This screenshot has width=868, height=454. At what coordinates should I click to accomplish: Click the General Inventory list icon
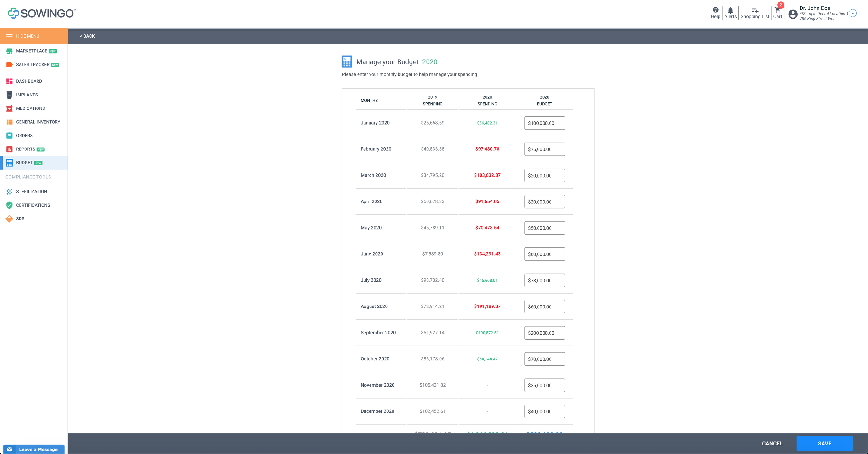point(9,122)
